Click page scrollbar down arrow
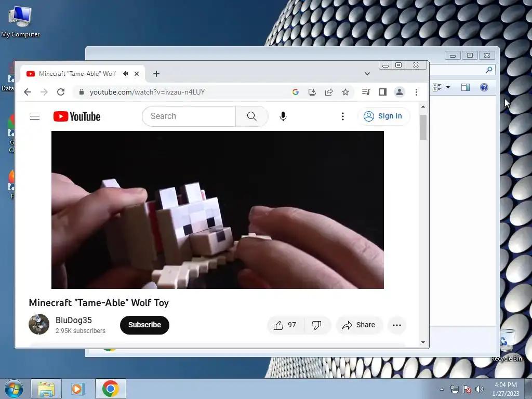Screen dimensions: 532x399 click(x=423, y=342)
